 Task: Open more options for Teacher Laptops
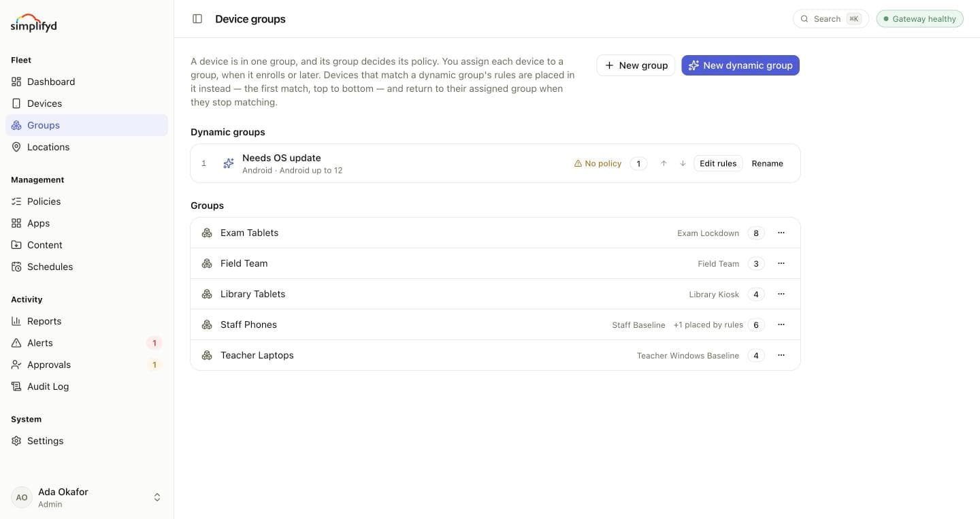tap(781, 355)
